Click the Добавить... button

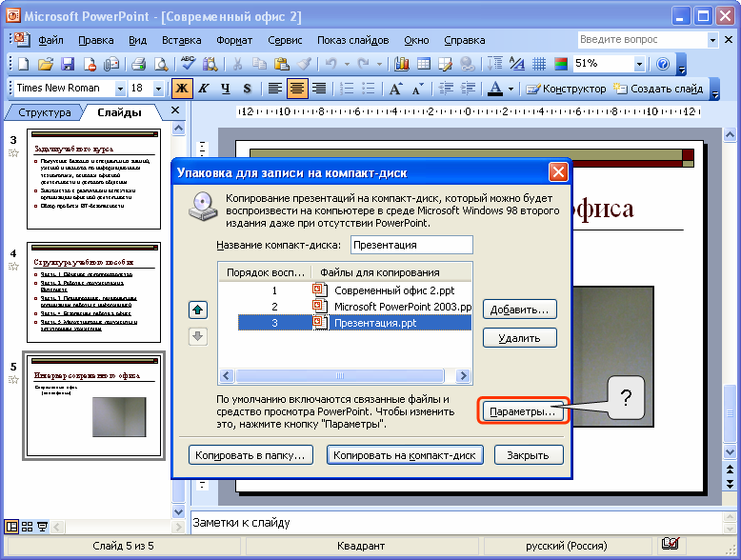point(520,310)
